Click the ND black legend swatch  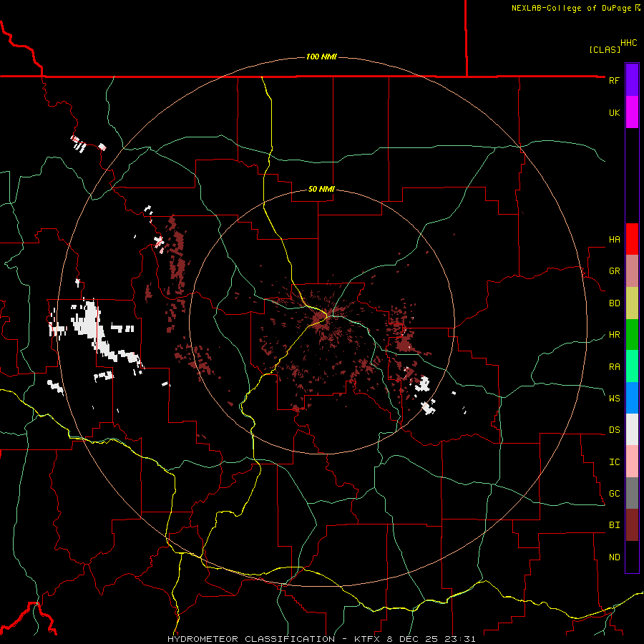coord(632,557)
